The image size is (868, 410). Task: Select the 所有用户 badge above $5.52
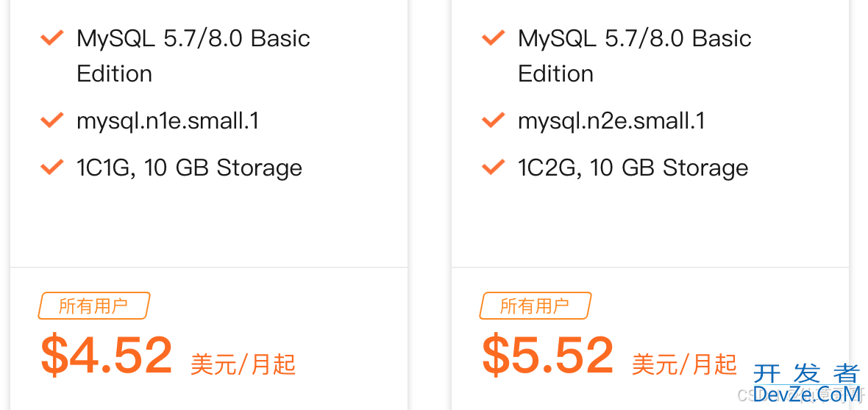click(535, 306)
